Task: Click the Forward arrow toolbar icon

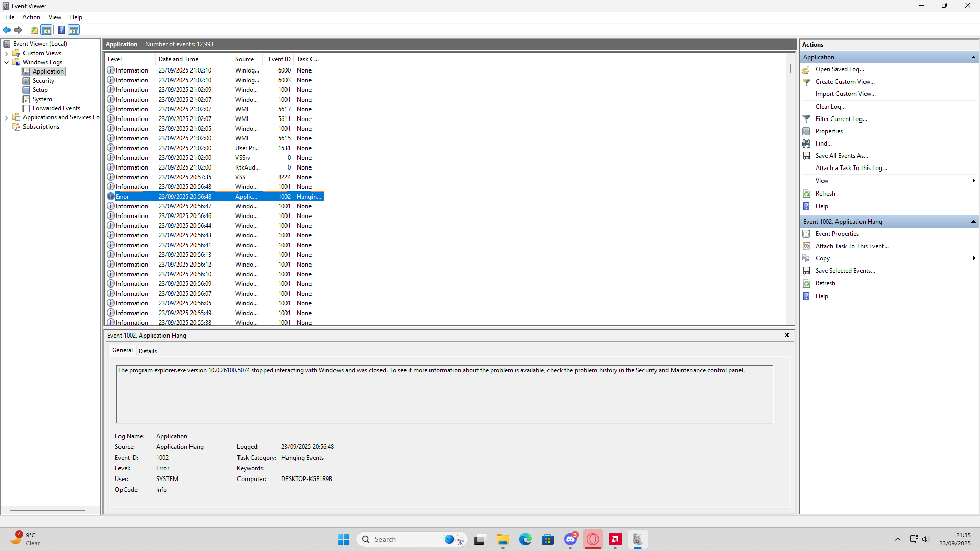Action: coord(18,30)
